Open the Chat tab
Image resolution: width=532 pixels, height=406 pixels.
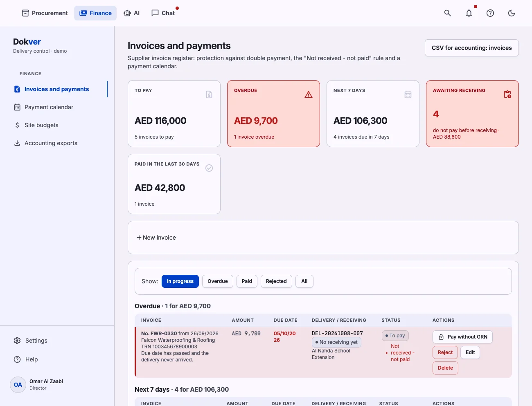point(163,13)
